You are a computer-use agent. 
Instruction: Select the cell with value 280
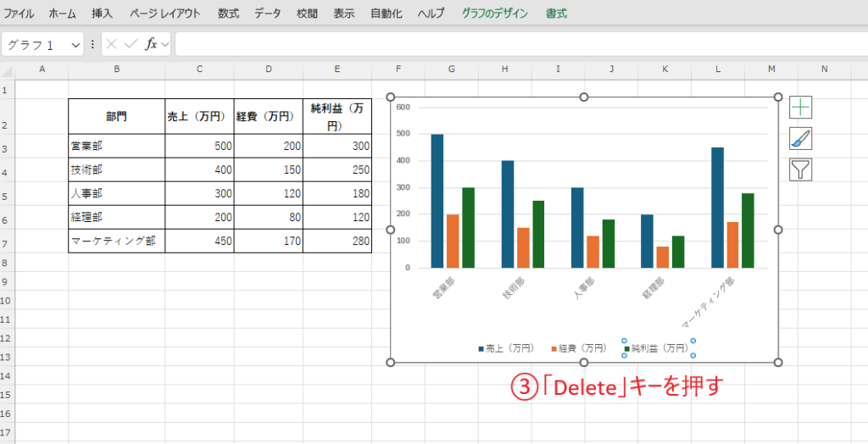(x=337, y=241)
